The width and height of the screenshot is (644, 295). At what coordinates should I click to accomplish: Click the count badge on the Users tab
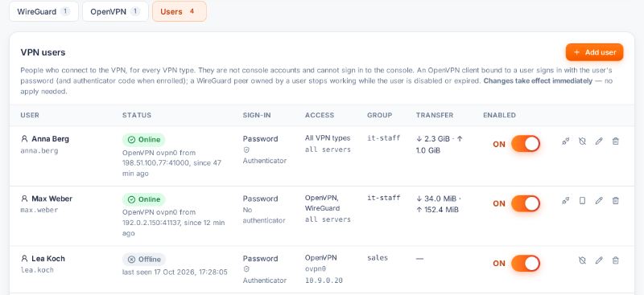click(x=192, y=11)
